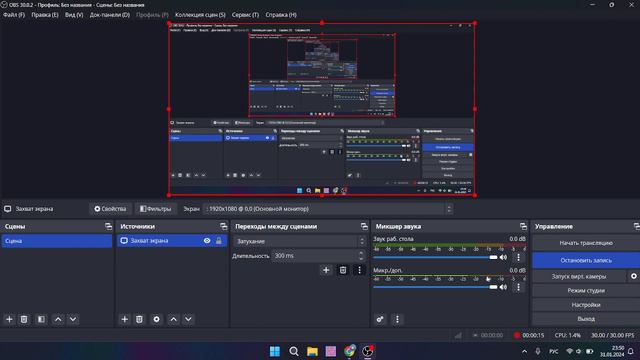Enable Studio Mode button
The image size is (640, 360).
coord(586,291)
